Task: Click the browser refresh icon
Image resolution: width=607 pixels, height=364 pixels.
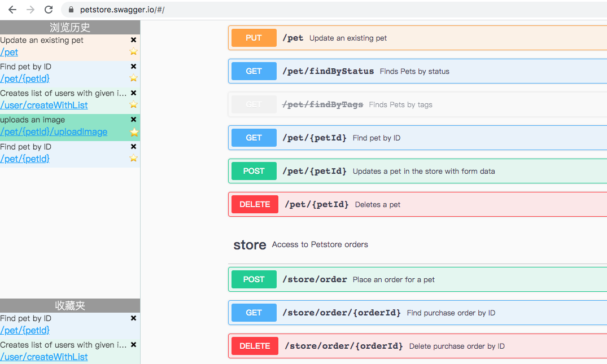Action: click(49, 9)
